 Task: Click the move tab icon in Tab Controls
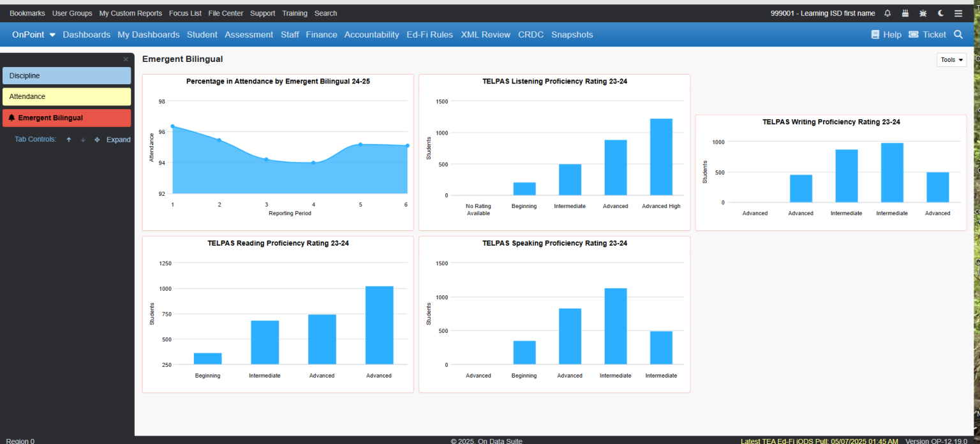96,139
